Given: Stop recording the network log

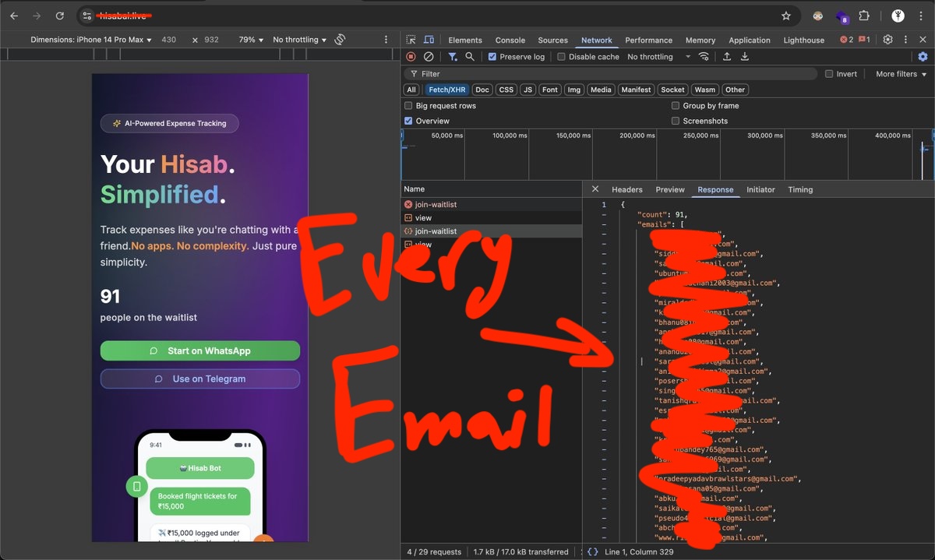Looking at the screenshot, I should pyautogui.click(x=410, y=56).
